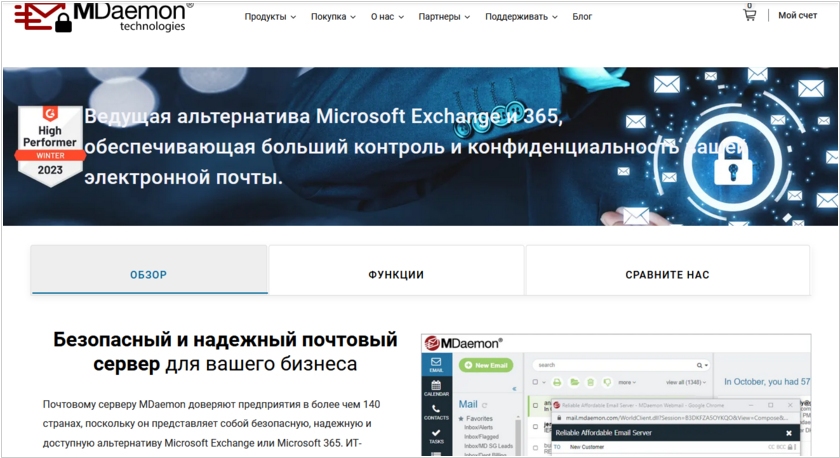The width and height of the screenshot is (840, 458).
Task: Click CC in the compose window
Action: [x=771, y=447]
